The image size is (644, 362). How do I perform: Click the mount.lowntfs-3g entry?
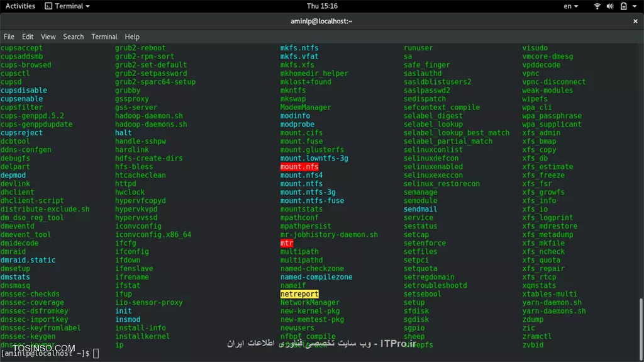click(314, 159)
